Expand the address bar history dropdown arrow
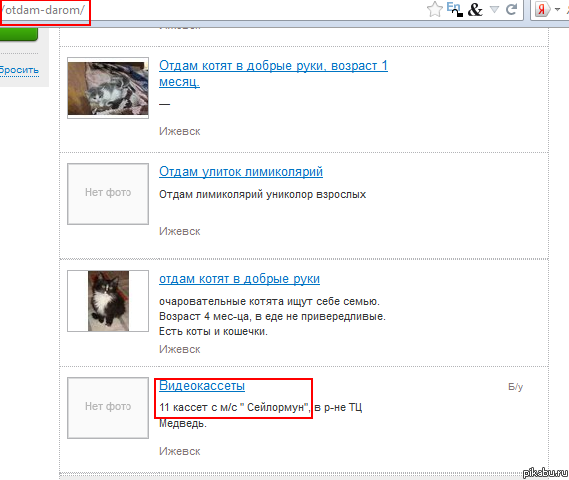Screen dimensions: 569x480 click(x=494, y=9)
